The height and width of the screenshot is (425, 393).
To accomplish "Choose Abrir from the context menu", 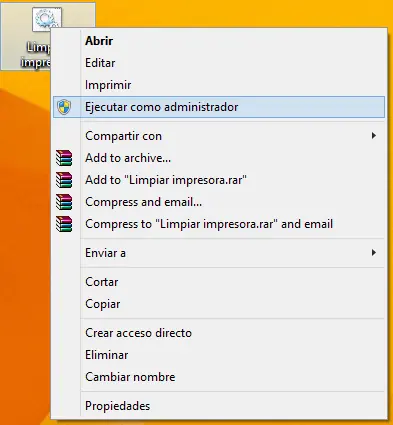I will [219, 41].
